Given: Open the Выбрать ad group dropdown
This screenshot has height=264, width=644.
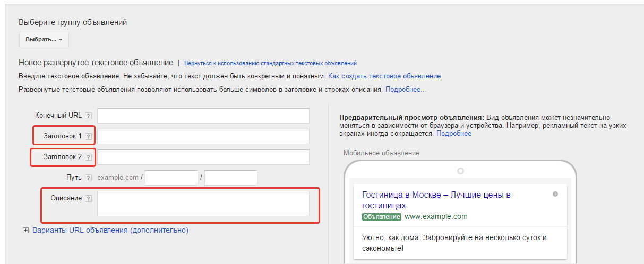Looking at the screenshot, I should coord(44,40).
